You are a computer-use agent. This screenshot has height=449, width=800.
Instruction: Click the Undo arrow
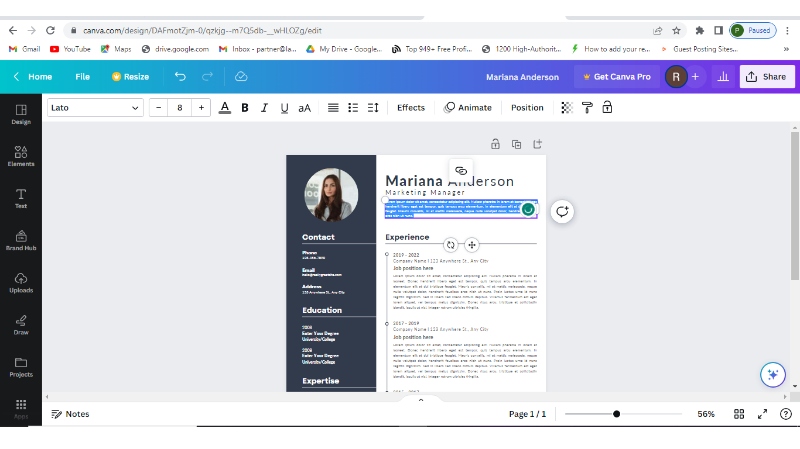(180, 76)
